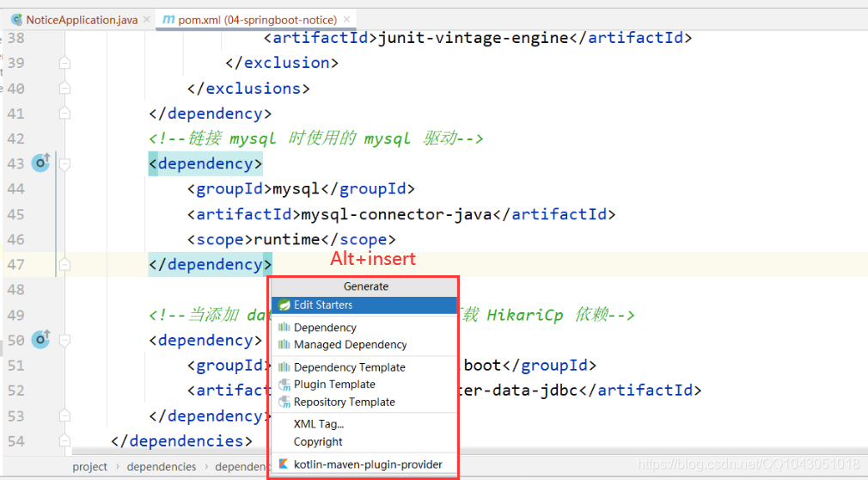The image size is (868, 480).
Task: Click the mysql driver comment on line 42
Action: [316, 138]
